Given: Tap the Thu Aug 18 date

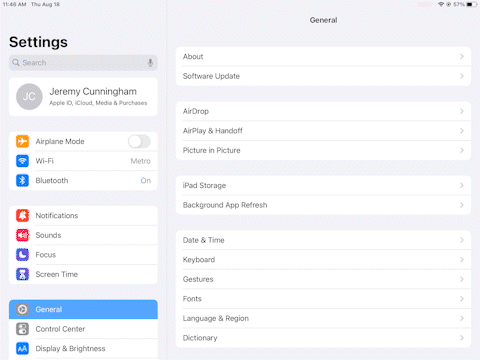Looking at the screenshot, I should click(45, 4).
